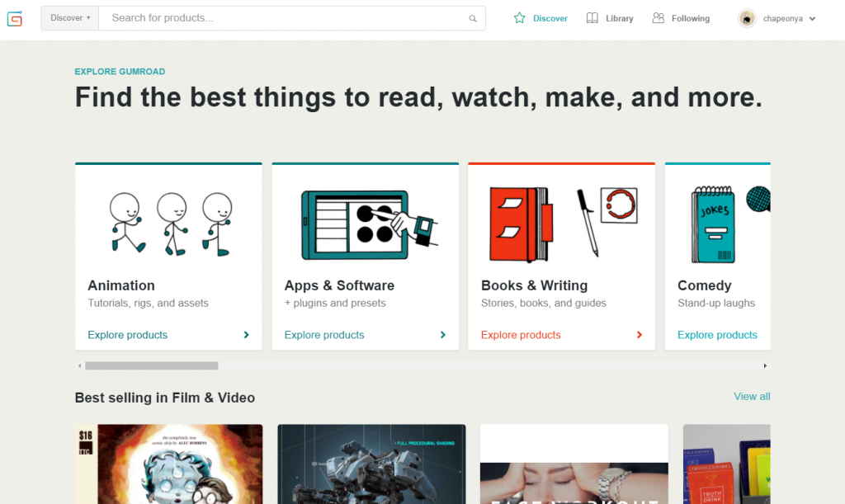This screenshot has height=504, width=845.
Task: Click the Gumroad logo icon
Action: tap(15, 18)
